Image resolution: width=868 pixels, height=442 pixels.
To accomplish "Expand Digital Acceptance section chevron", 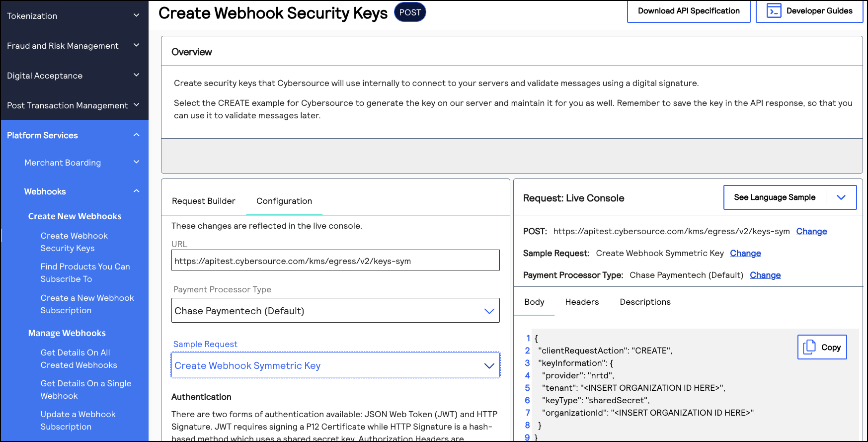I will 136,75.
